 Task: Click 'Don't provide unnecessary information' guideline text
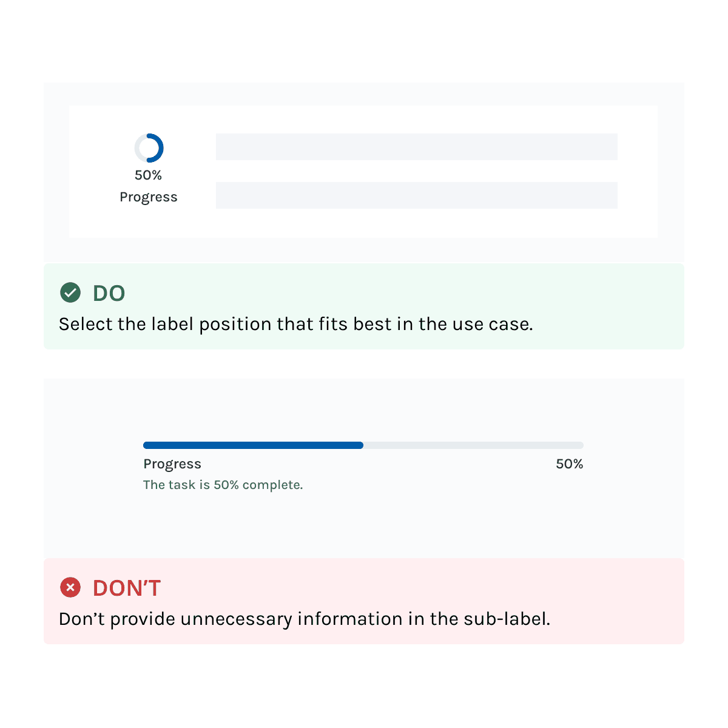point(305,619)
